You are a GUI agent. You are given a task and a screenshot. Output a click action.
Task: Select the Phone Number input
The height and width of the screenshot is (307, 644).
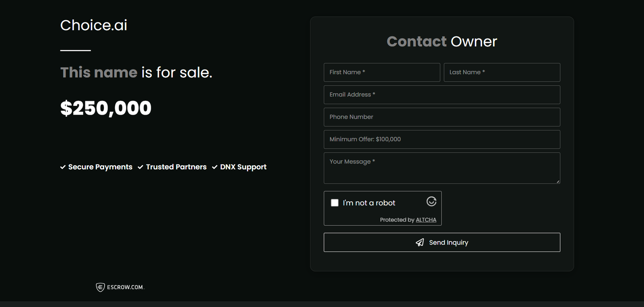442,117
